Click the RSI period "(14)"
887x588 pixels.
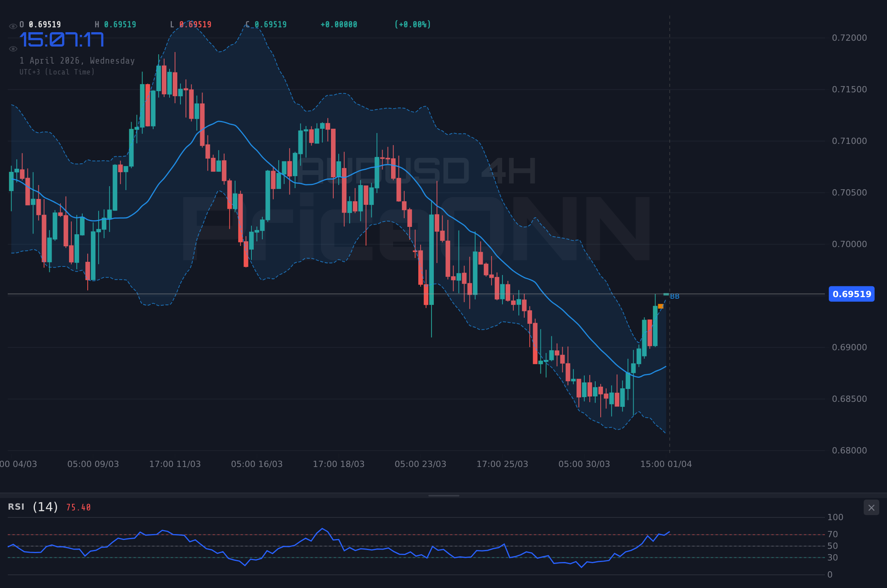pyautogui.click(x=45, y=507)
